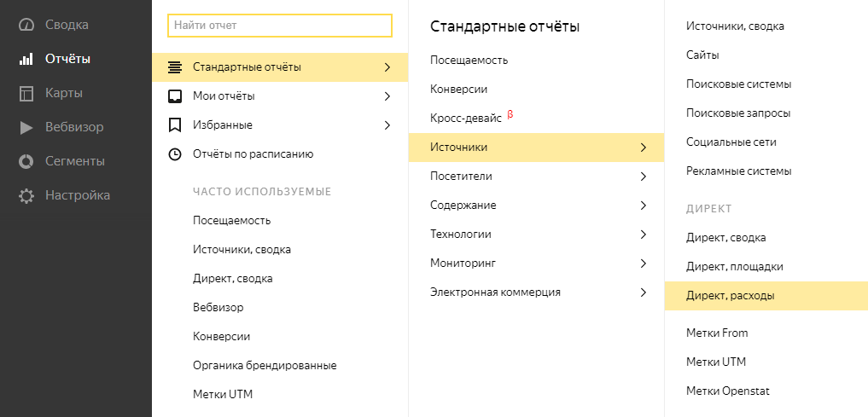Screen dimensions: 868x417
Task: Open Кросс-девайс beta report
Action: (x=466, y=119)
